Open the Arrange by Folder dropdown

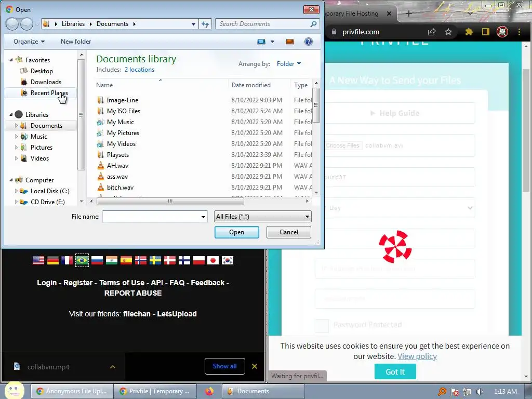click(x=289, y=64)
